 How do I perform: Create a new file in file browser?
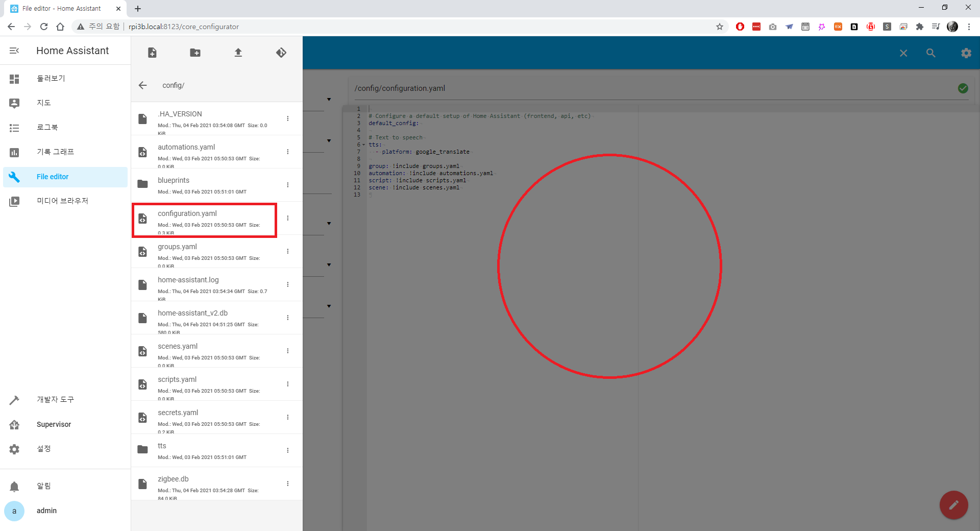152,53
